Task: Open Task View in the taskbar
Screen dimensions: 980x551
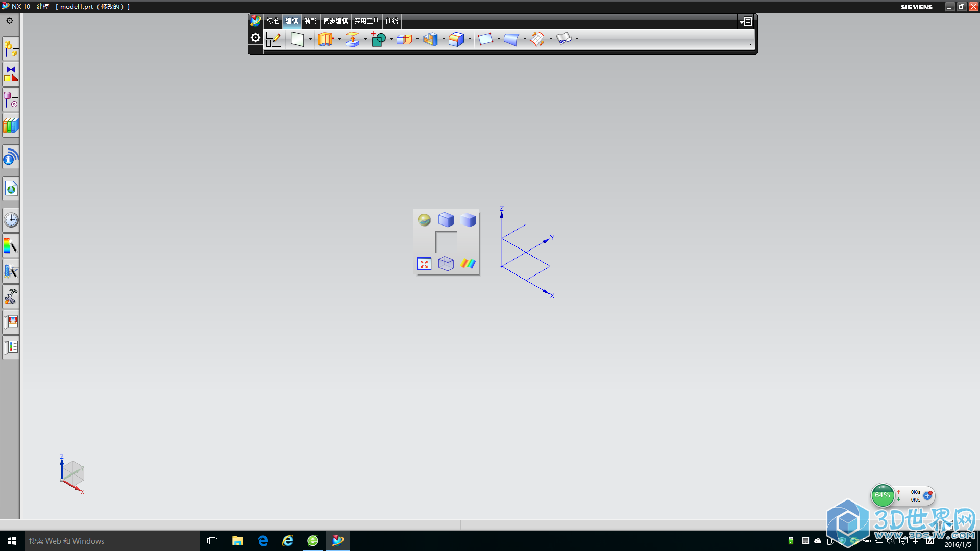Action: click(212, 541)
